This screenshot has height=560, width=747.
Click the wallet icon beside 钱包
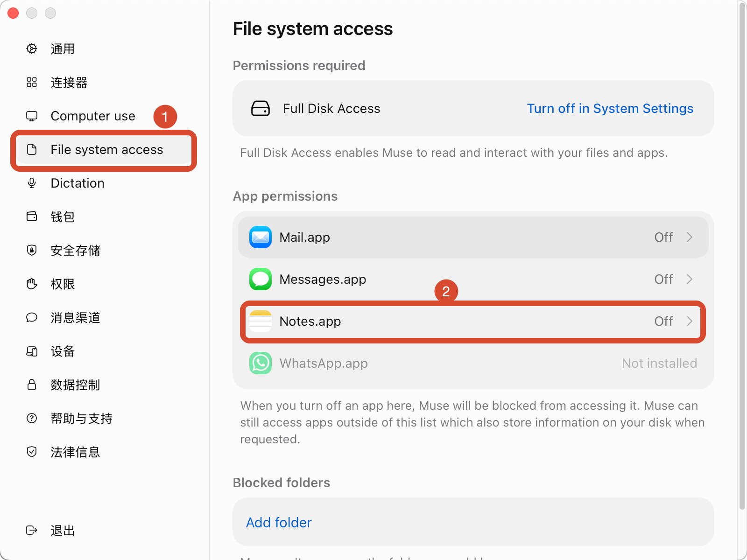point(32,217)
